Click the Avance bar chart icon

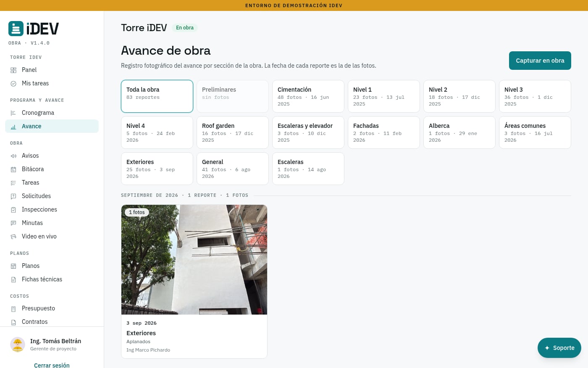point(13,127)
